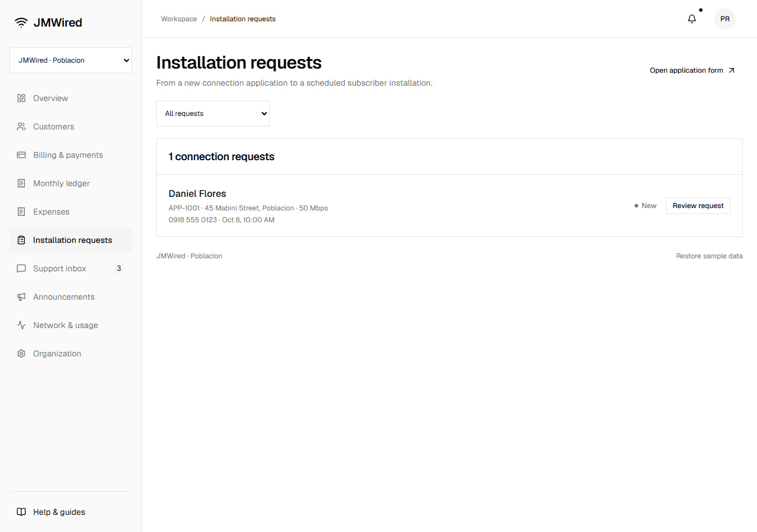Click Restore sample data link
Screen dimensions: 757x532
point(709,256)
